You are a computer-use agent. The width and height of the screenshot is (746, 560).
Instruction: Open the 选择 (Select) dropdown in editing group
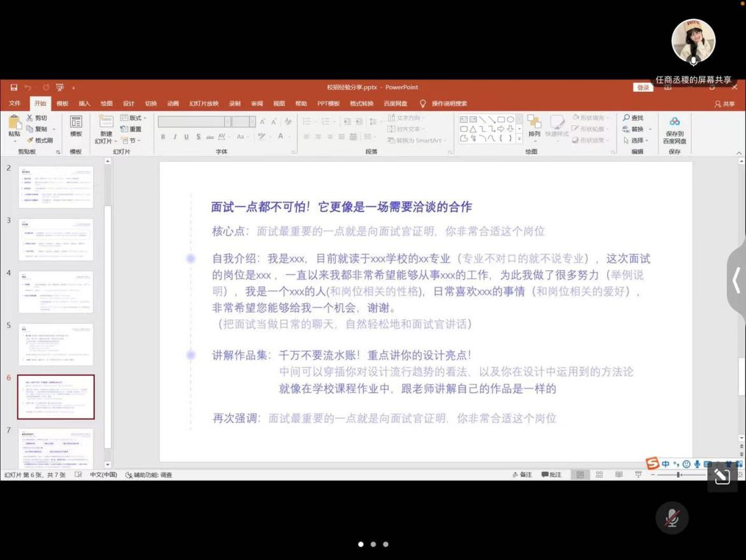(x=636, y=140)
